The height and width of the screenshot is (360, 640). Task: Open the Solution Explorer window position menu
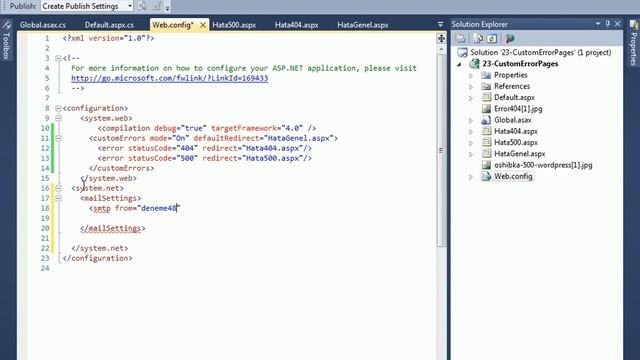[x=598, y=24]
